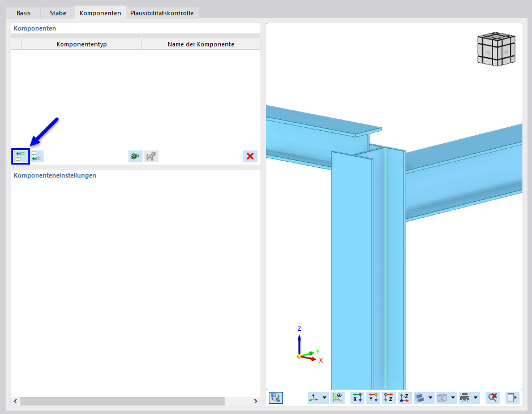Click the Komponententyp column header
This screenshot has width=532, height=414.
(81, 44)
